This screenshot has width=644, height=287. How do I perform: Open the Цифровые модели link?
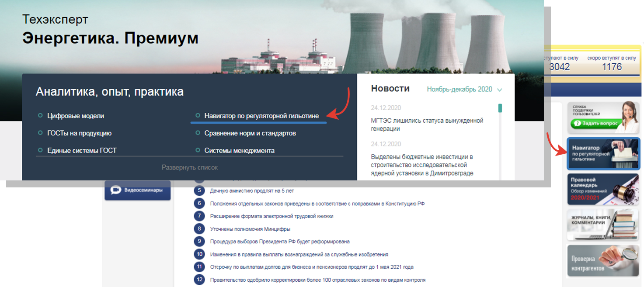click(x=76, y=116)
